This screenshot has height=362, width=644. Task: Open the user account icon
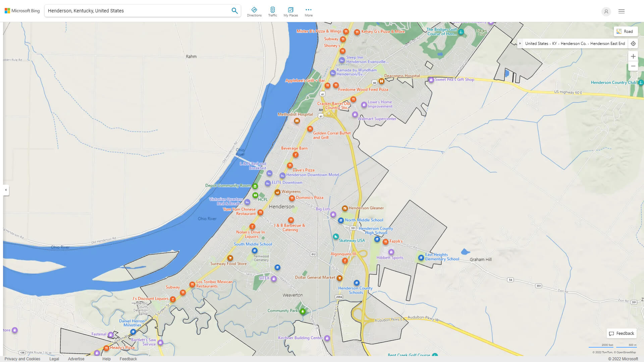tap(606, 11)
